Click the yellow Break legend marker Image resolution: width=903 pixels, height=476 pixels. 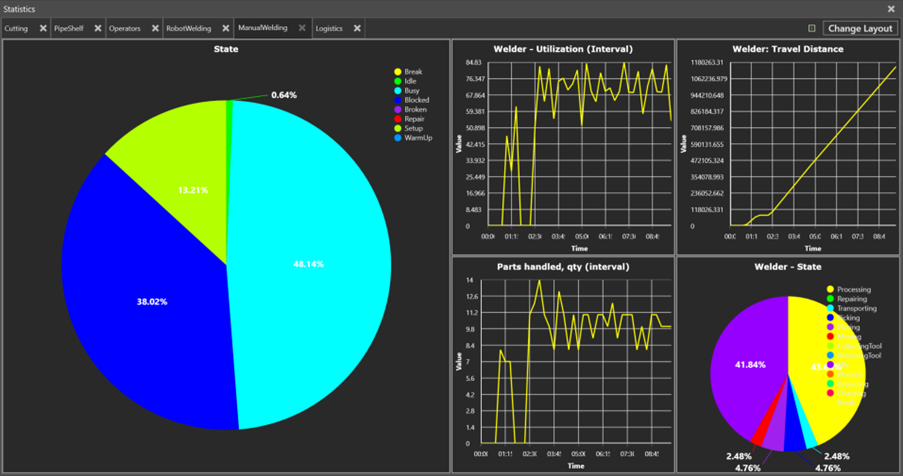[x=398, y=72]
